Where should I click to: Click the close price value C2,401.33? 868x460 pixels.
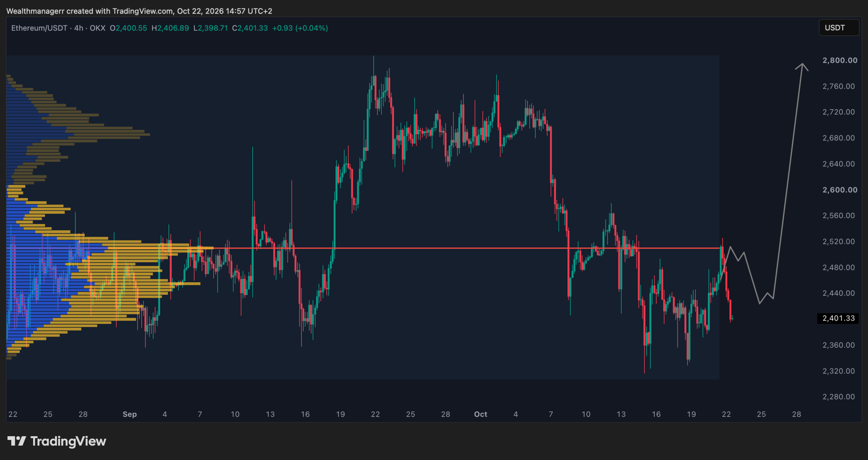250,28
